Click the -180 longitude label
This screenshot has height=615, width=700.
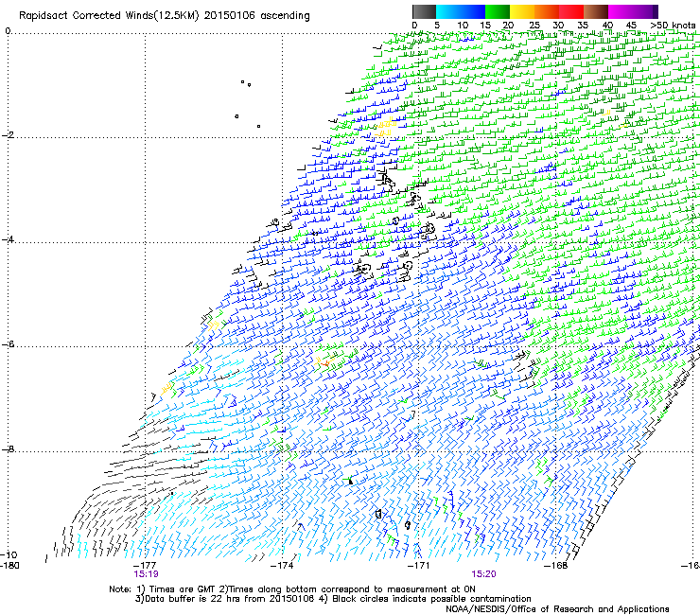coord(9,566)
